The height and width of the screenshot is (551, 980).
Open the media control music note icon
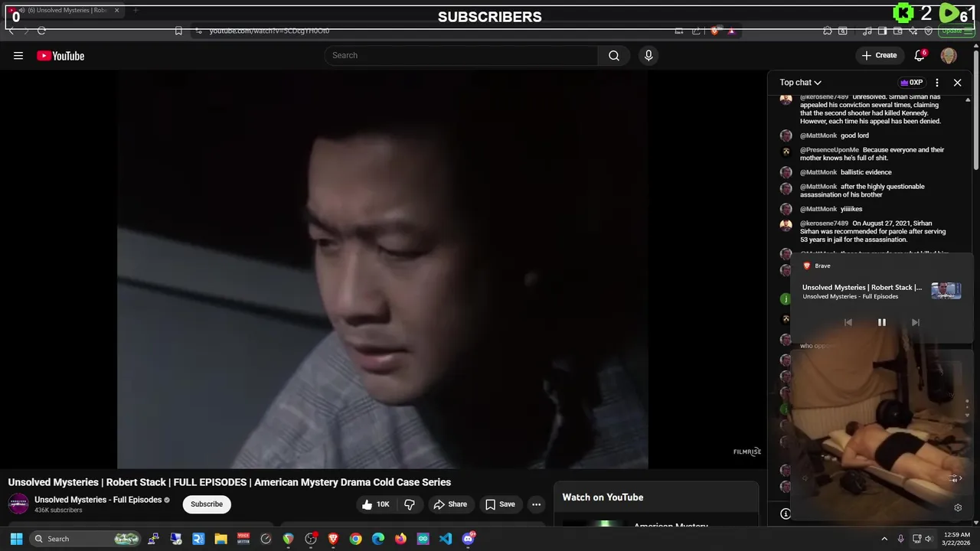pyautogui.click(x=867, y=31)
